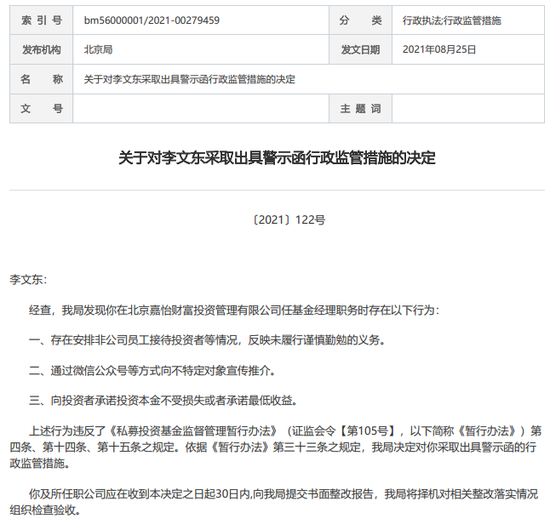550x524 pixels.
Task: Click item 一、存在安排非公司员工接待投资者
Action: (x=207, y=340)
